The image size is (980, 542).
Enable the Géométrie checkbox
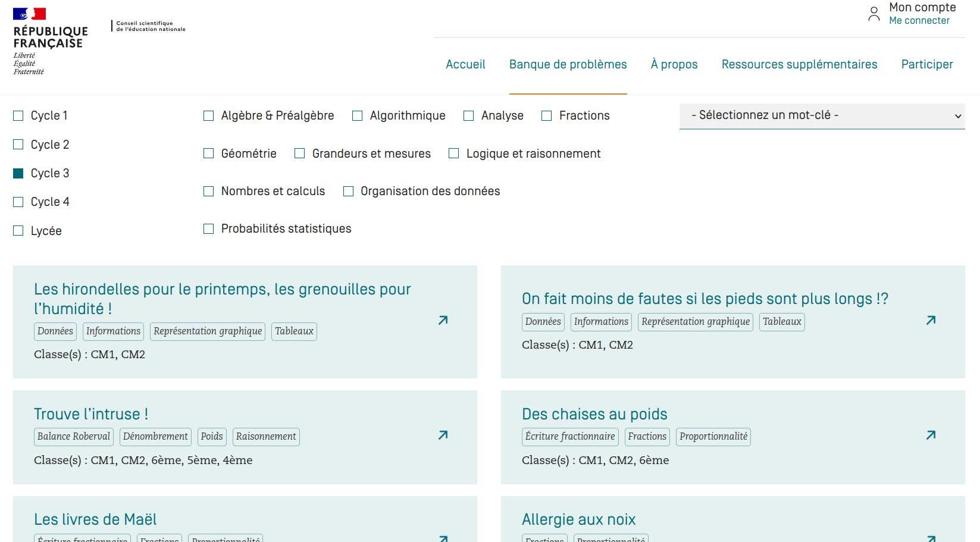208,153
